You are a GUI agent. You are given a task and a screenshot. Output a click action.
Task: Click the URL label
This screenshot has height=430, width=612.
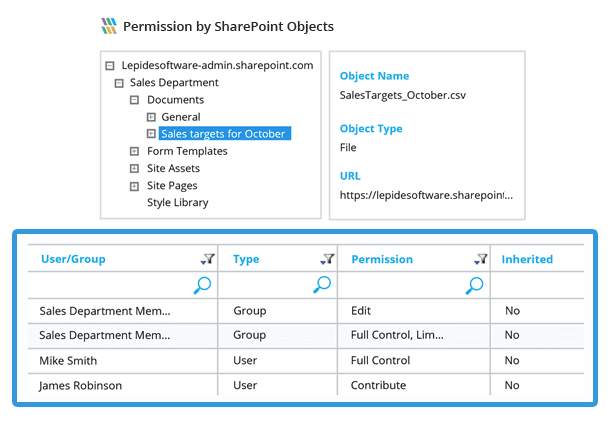tap(350, 176)
